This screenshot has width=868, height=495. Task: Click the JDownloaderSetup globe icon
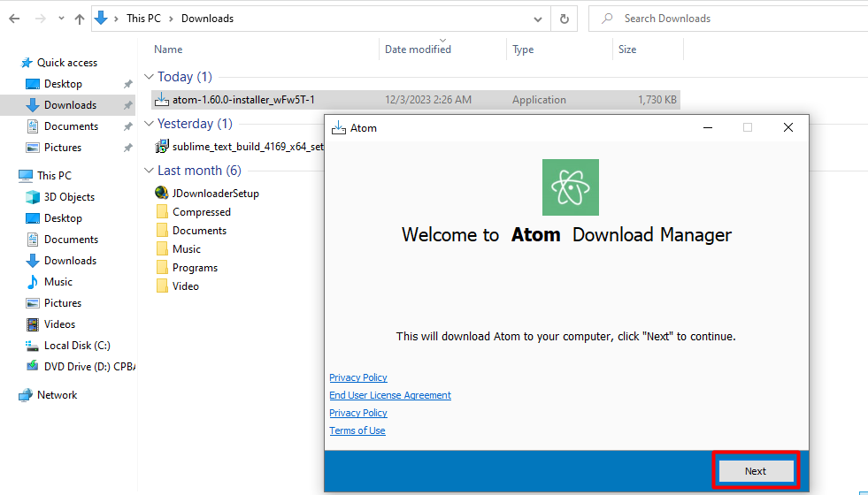[162, 193]
